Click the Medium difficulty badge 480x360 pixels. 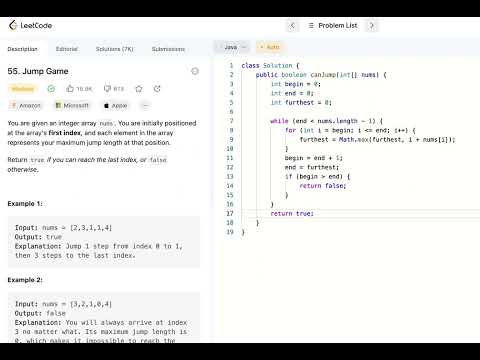pos(23,89)
